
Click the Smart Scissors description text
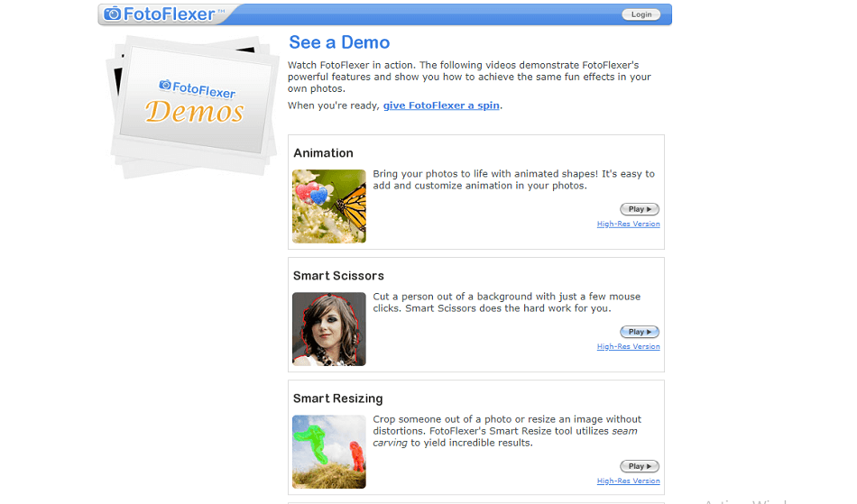[x=507, y=303]
